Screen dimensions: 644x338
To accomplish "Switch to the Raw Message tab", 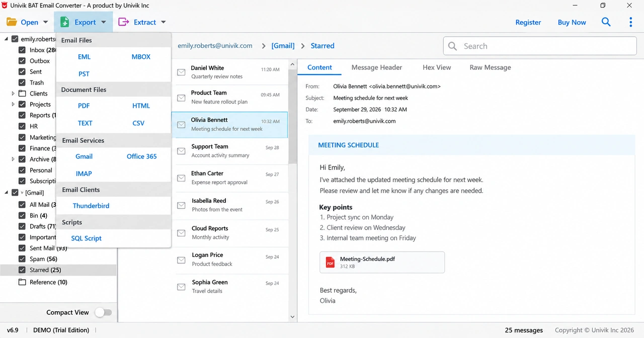I will click(x=490, y=67).
